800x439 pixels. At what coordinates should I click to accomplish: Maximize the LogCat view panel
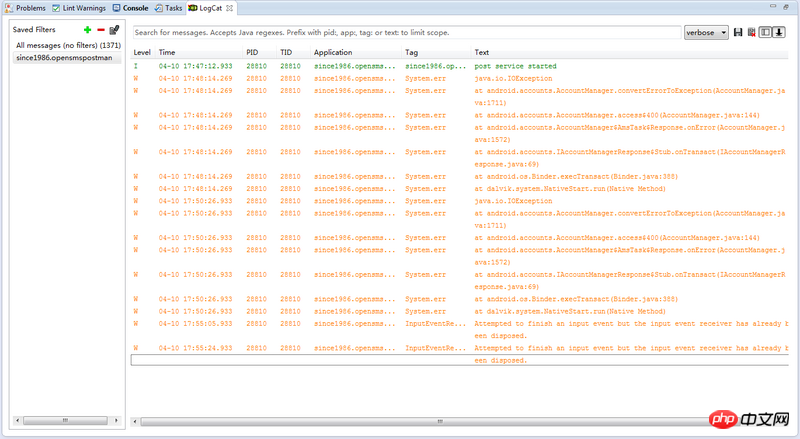[786, 6]
